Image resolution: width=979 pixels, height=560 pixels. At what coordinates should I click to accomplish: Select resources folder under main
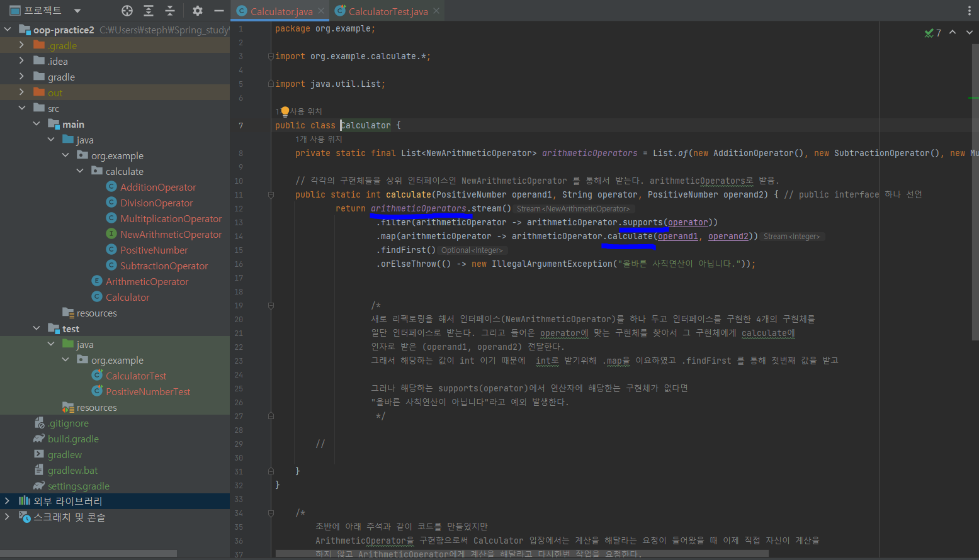tap(97, 313)
